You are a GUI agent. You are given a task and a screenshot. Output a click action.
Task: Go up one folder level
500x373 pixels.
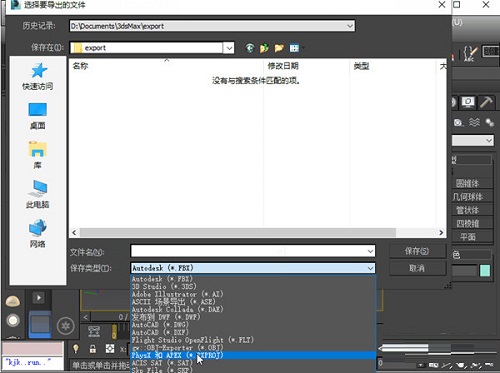tap(264, 48)
